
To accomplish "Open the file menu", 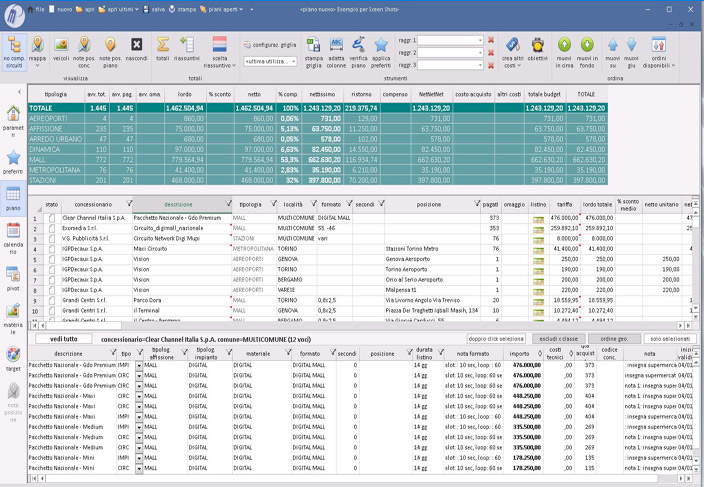I will tap(39, 7).
